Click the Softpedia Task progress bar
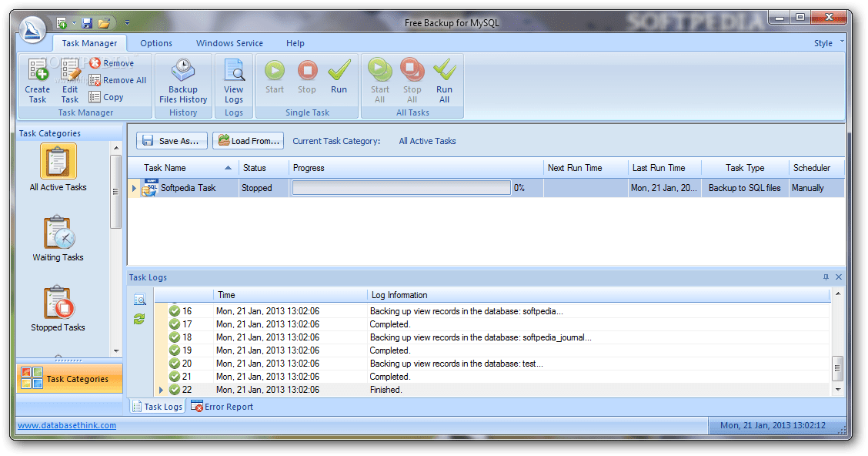 (401, 187)
